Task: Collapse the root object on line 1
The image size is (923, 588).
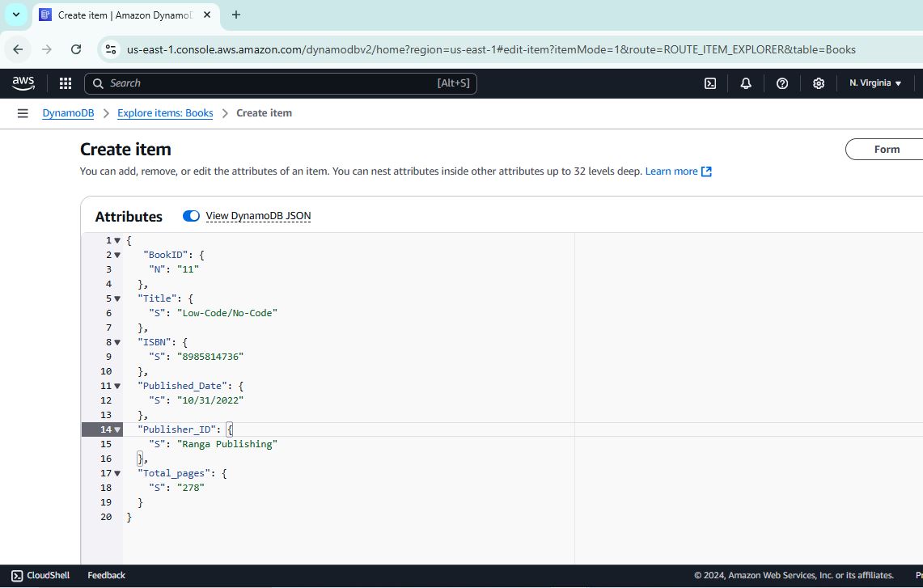Action: click(118, 241)
